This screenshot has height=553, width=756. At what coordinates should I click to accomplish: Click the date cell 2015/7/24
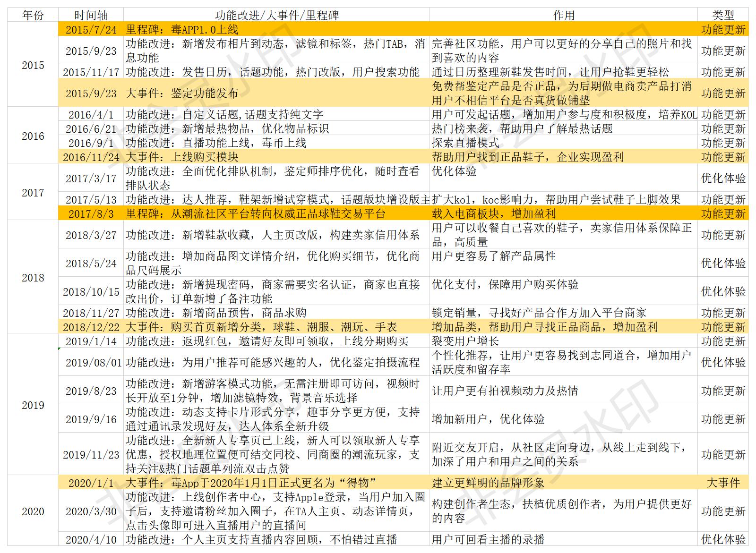click(91, 29)
